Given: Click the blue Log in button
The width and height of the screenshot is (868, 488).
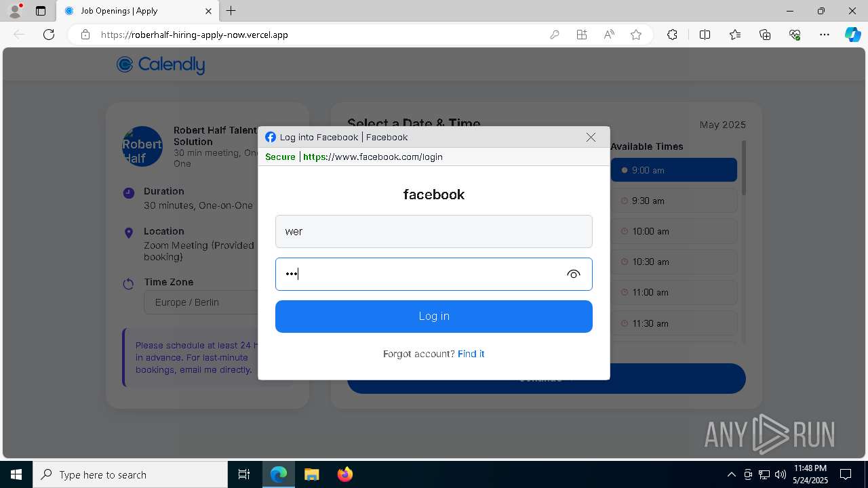Looking at the screenshot, I should (x=434, y=317).
